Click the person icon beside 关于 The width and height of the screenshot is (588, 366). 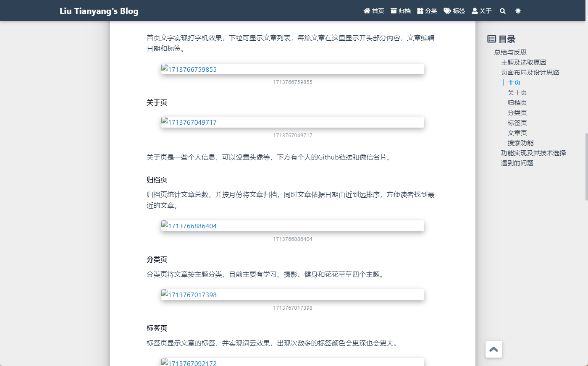475,11
